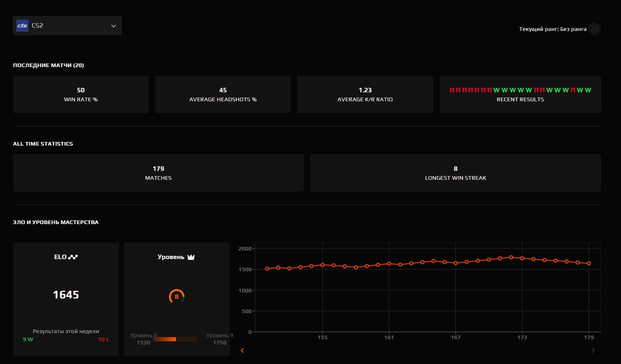Click the Average Headshots % card
The image size is (621, 364).
click(223, 94)
